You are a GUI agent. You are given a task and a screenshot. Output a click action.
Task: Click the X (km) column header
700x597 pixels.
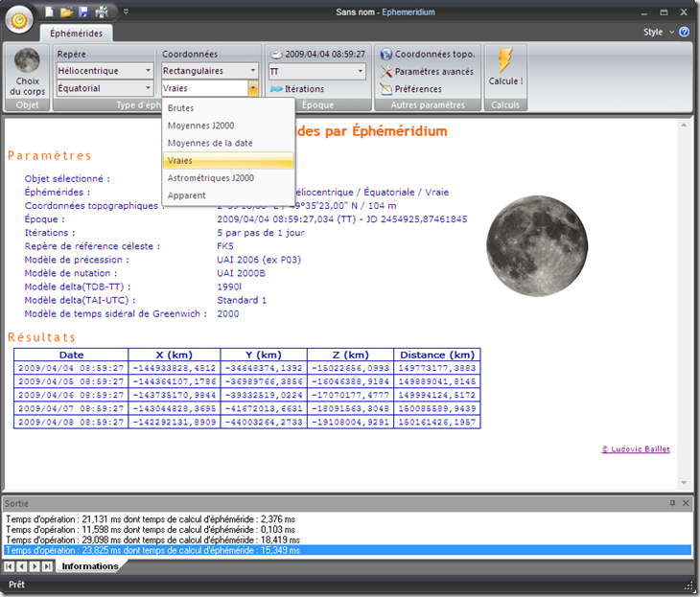pyautogui.click(x=175, y=355)
